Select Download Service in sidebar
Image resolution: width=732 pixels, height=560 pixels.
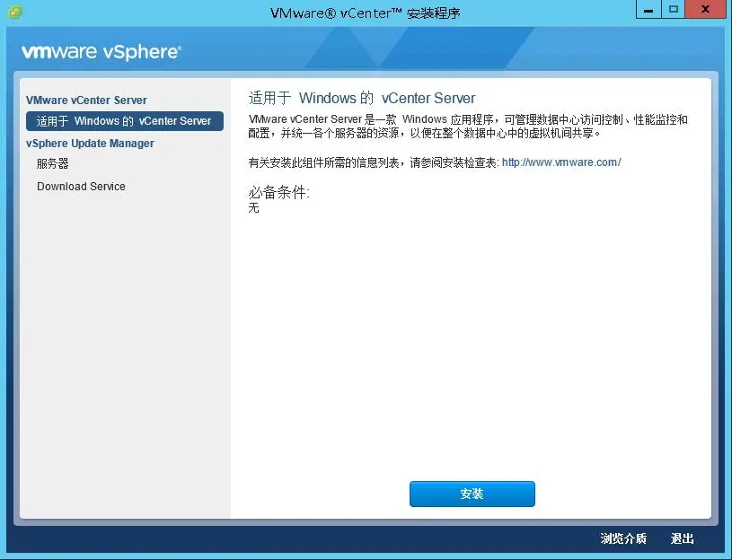(x=81, y=187)
